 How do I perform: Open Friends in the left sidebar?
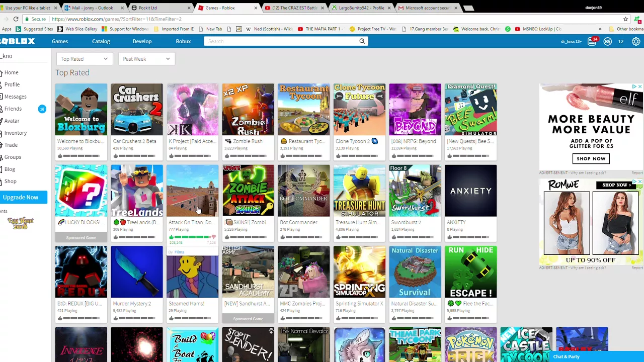pos(13,109)
